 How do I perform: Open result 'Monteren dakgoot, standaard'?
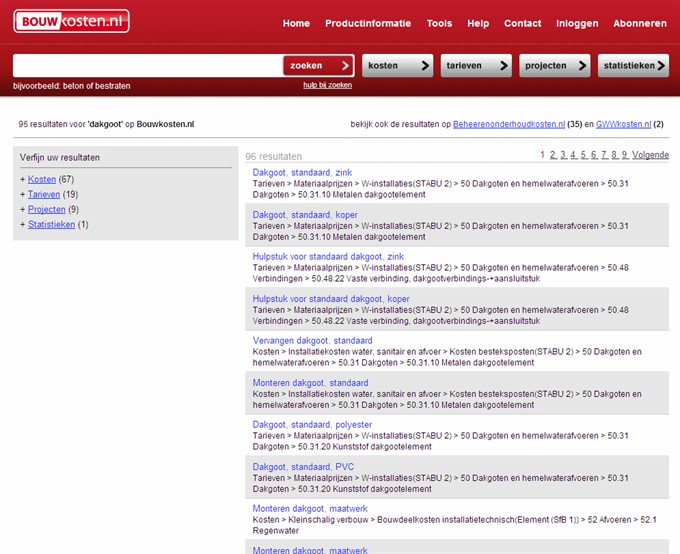(311, 383)
